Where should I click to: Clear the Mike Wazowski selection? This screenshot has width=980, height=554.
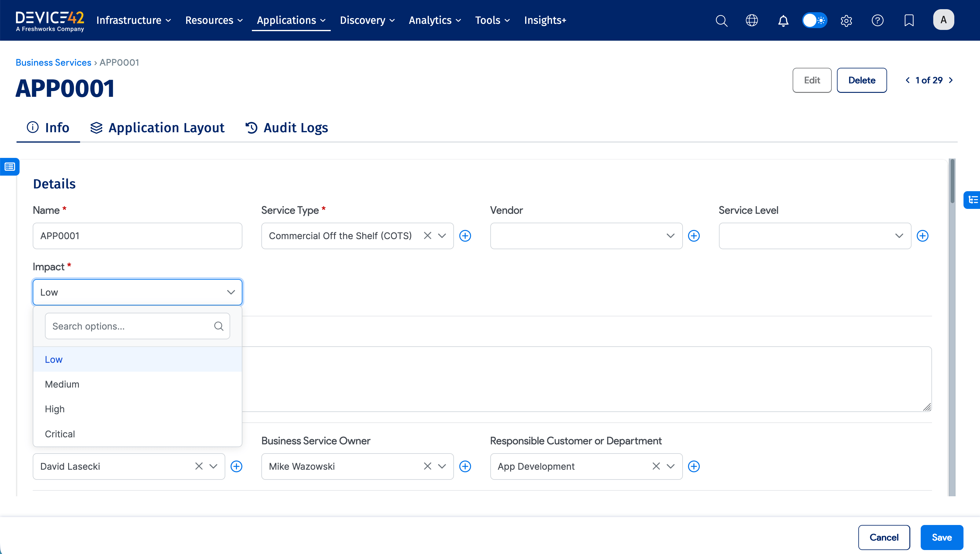click(427, 466)
